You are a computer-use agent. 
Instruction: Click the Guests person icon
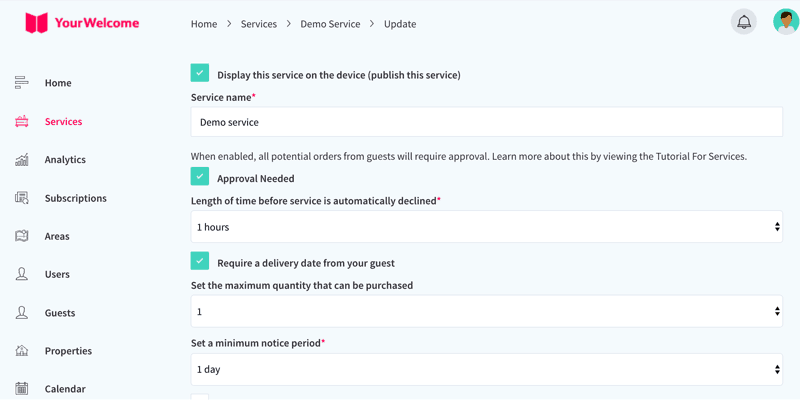click(21, 313)
